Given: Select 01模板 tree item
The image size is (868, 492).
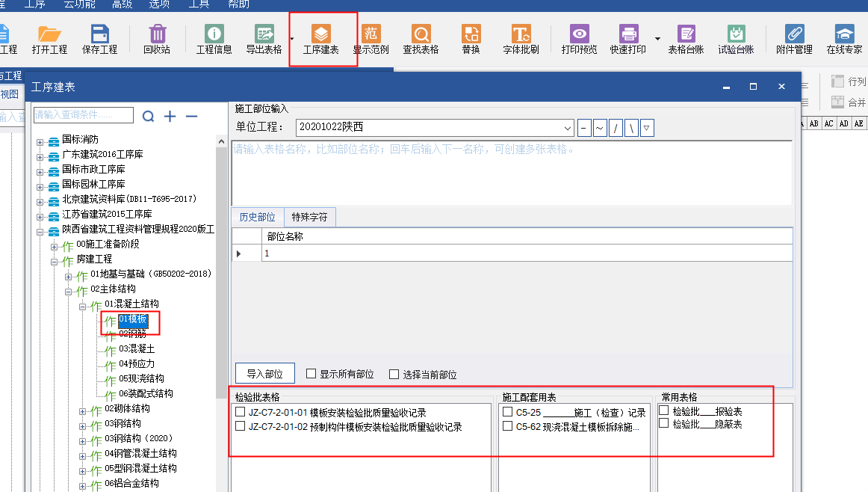Looking at the screenshot, I should click(133, 319).
